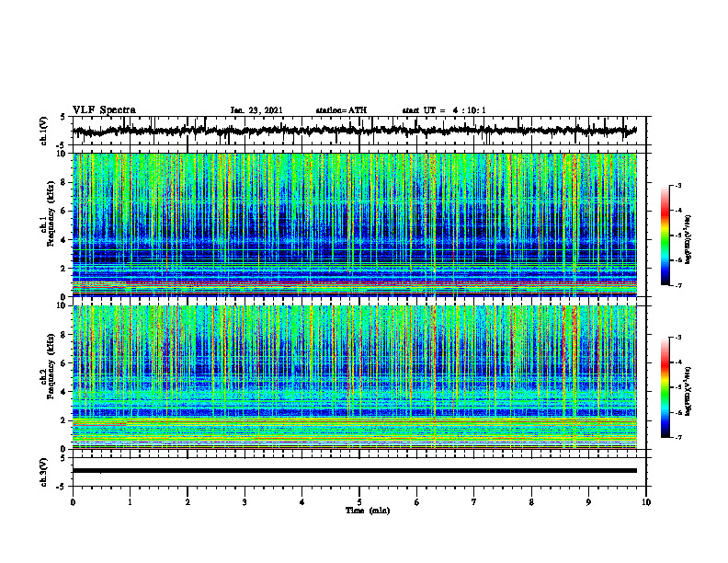Click the "0" kHz tick on ch.2 frequency axis
The width and height of the screenshot is (728, 563).
click(x=64, y=449)
